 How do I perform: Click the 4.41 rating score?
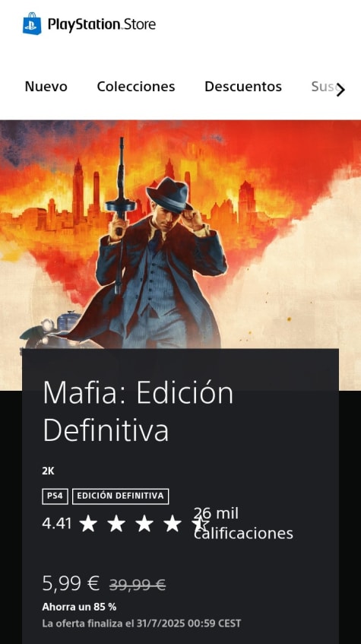click(57, 524)
